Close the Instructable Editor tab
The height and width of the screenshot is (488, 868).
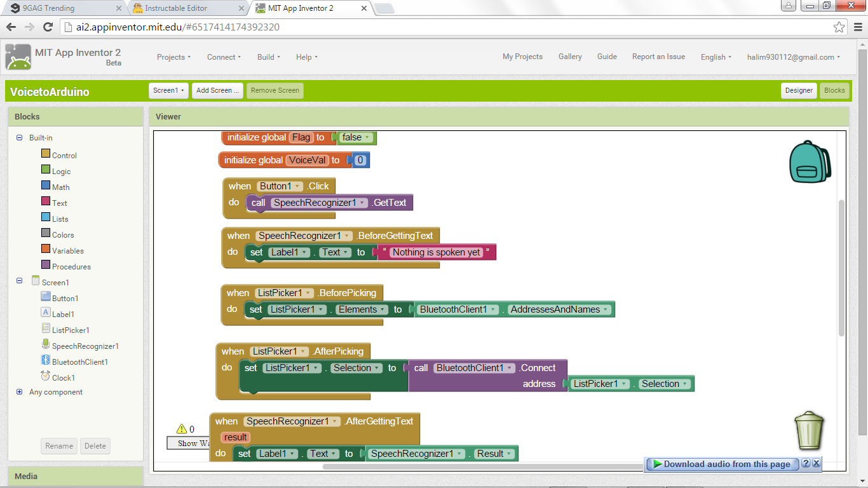(x=241, y=8)
